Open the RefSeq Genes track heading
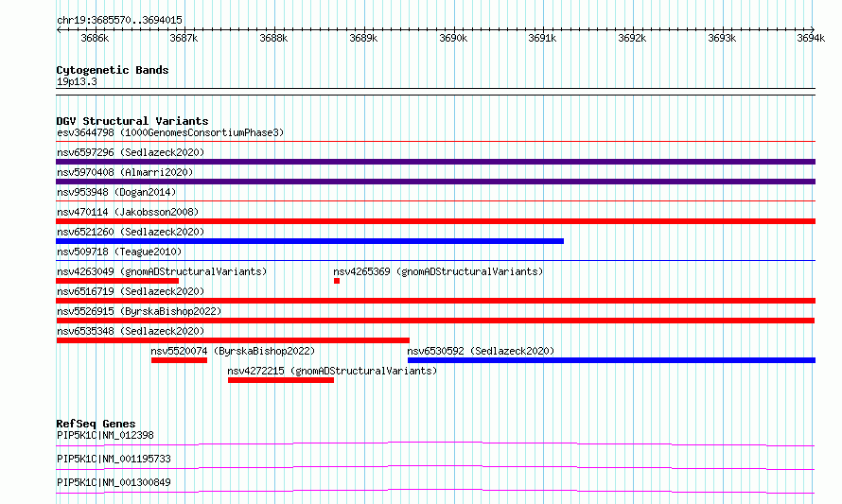Image resolution: width=842 pixels, height=504 pixels. pos(96,424)
